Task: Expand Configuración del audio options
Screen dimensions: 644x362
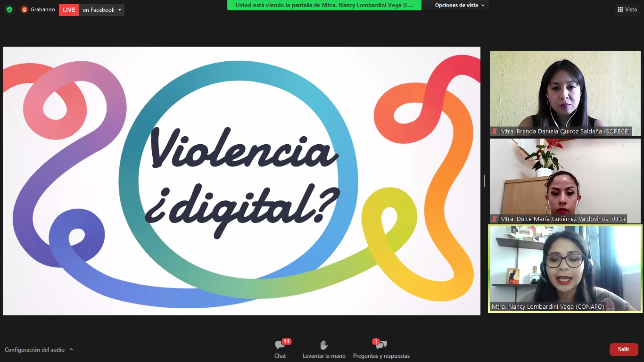Action: click(71, 350)
